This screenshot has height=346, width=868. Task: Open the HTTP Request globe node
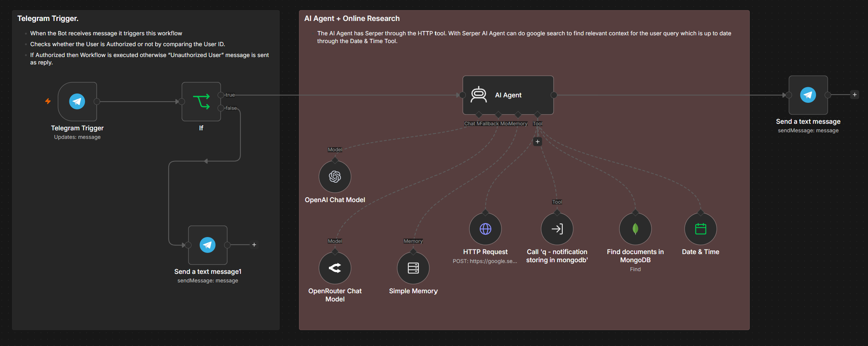coord(486,229)
